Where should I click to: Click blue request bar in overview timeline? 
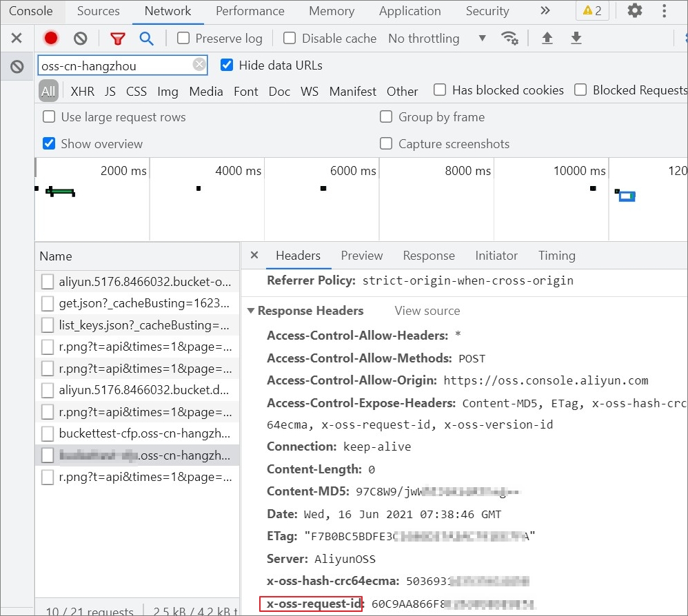[627, 196]
